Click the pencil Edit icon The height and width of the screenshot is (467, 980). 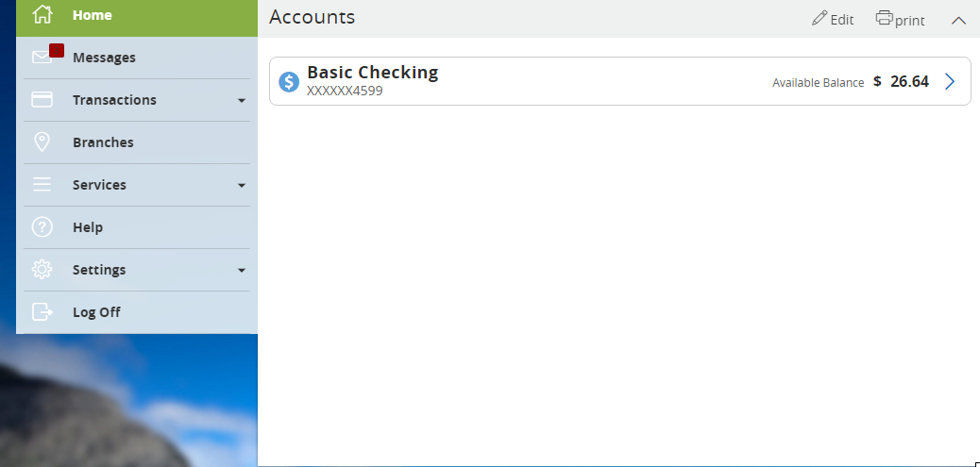point(819,18)
